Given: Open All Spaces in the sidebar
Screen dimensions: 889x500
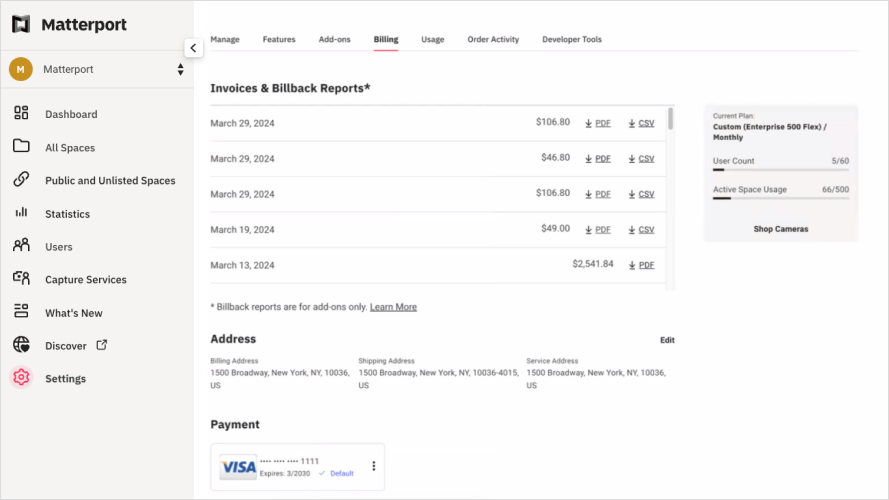Looking at the screenshot, I should (x=70, y=147).
